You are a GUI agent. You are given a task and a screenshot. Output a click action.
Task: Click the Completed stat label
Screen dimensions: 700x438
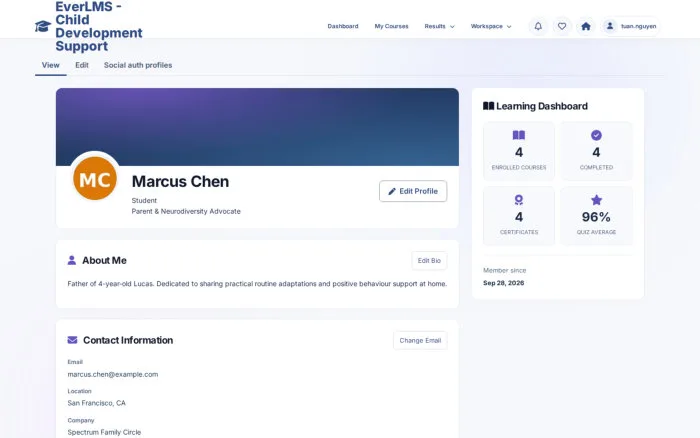point(596,167)
